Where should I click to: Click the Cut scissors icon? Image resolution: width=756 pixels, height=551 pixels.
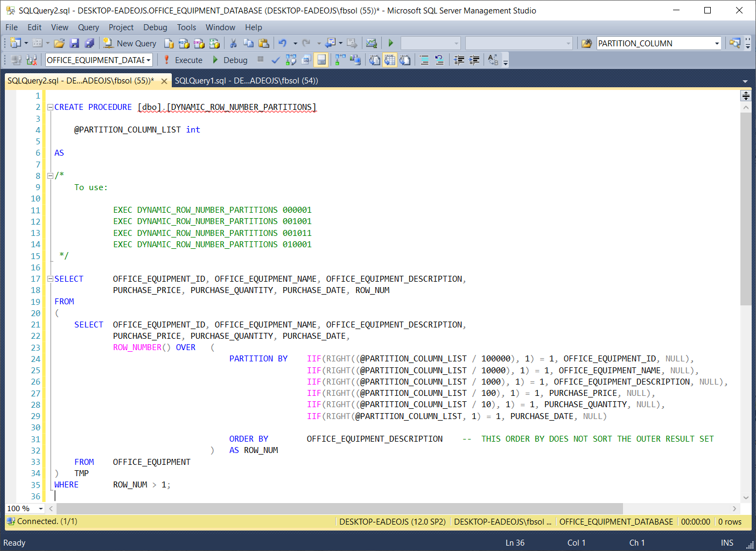click(x=233, y=44)
